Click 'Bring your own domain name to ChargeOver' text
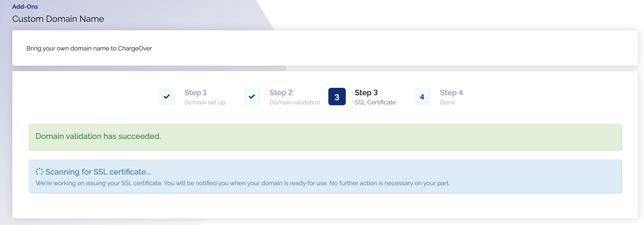Image resolution: width=644 pixels, height=225 pixels. [89, 48]
